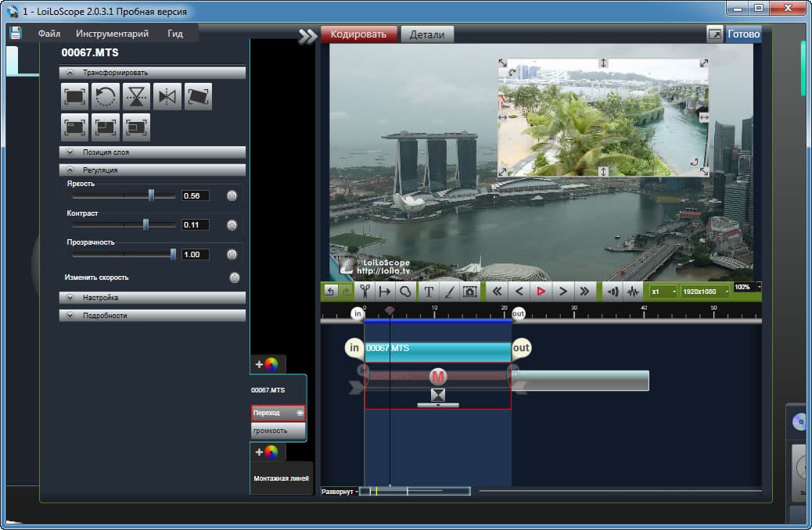Select the scissors cut tool
812x530 pixels.
364,291
